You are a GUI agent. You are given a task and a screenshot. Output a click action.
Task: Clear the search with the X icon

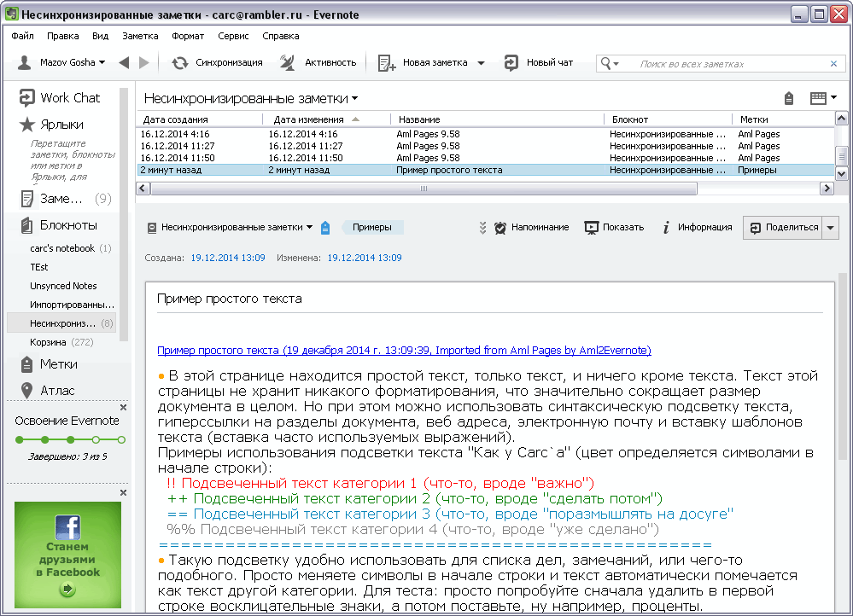[x=833, y=64]
